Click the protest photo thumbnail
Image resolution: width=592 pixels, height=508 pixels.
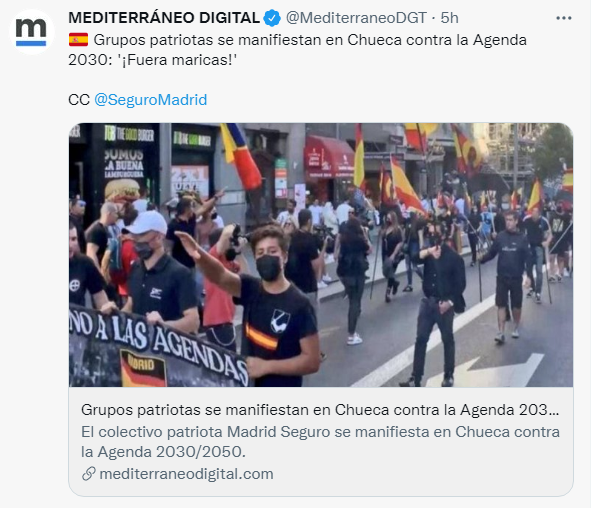coord(321,255)
